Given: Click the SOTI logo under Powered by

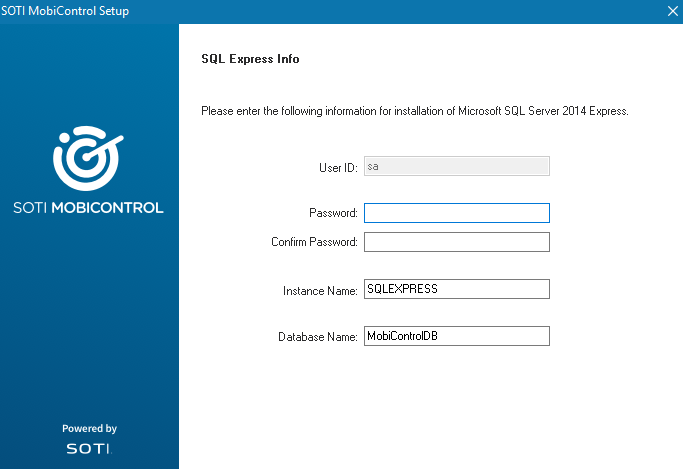Looking at the screenshot, I should point(89,448).
